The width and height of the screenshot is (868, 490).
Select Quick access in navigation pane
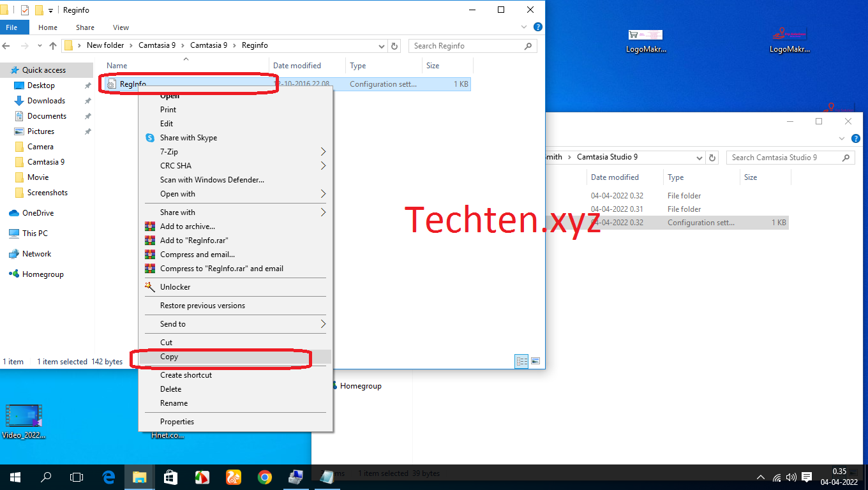[x=44, y=70]
